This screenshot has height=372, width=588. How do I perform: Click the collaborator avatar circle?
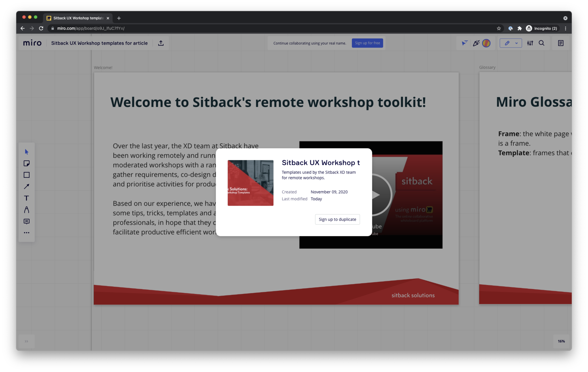pyautogui.click(x=486, y=43)
